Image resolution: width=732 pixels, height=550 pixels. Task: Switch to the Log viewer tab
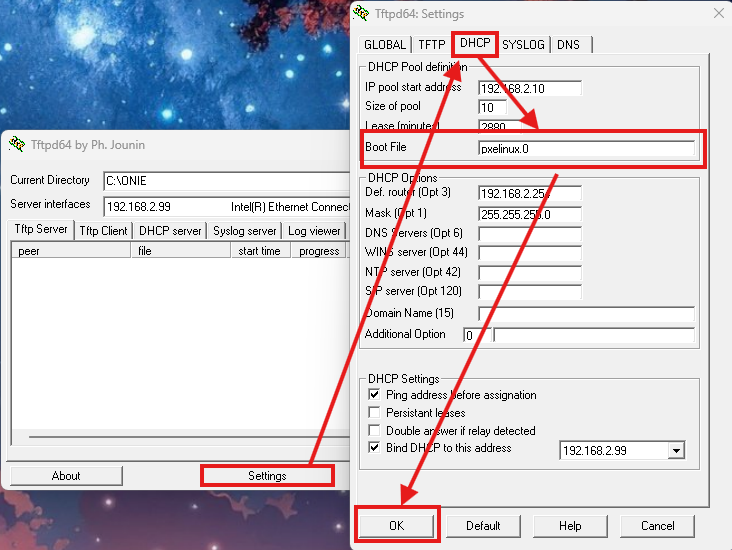314,231
